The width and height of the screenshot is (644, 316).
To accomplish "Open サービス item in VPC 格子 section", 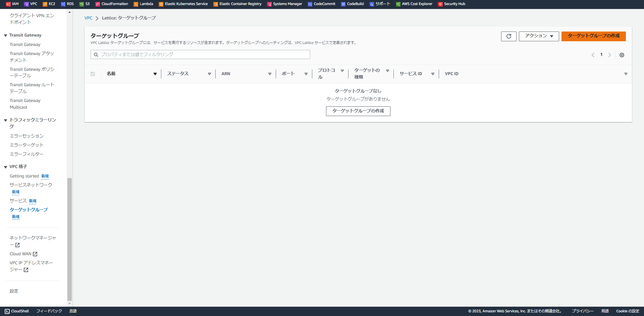I will [18, 201].
